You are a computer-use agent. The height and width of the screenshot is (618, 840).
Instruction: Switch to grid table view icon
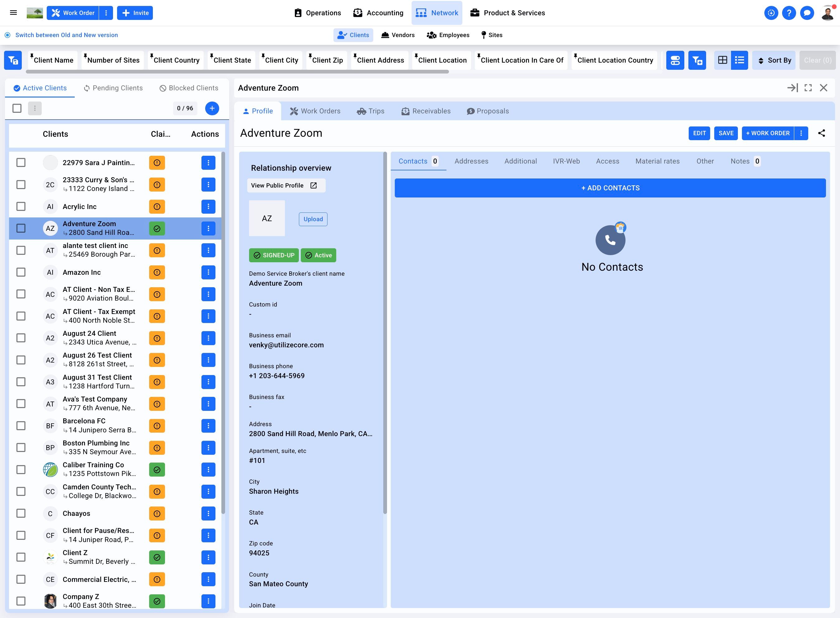(x=722, y=60)
